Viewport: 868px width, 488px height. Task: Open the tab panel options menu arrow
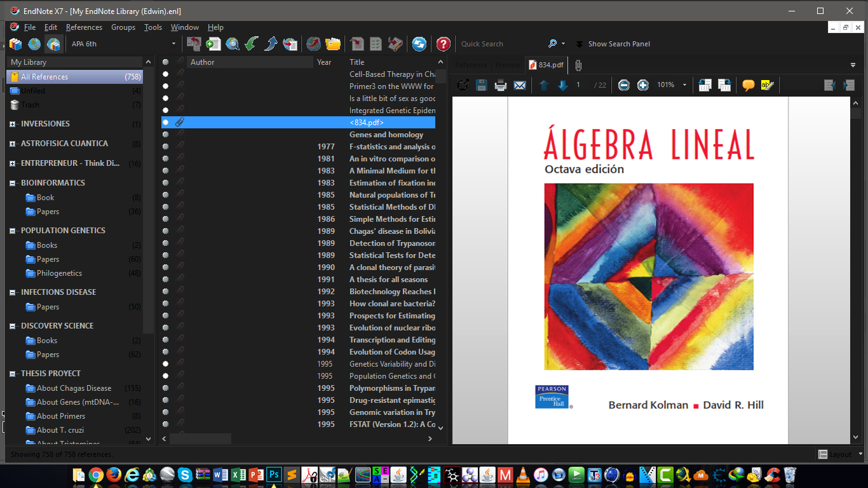click(x=853, y=65)
